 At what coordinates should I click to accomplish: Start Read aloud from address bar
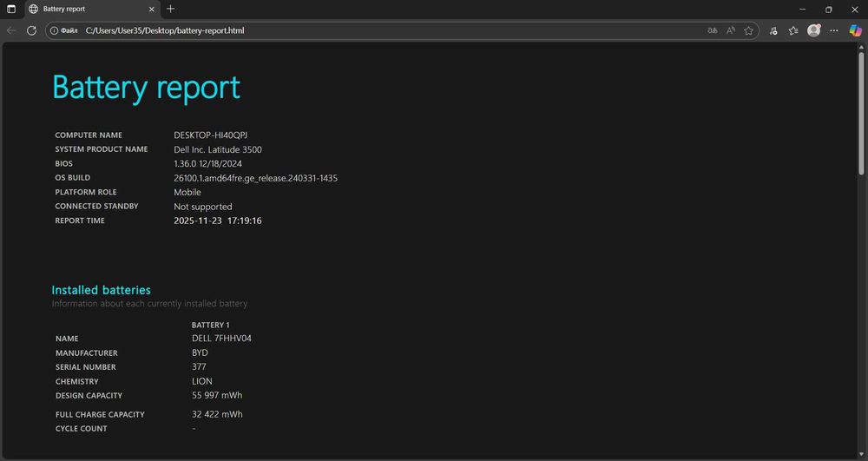(x=731, y=30)
